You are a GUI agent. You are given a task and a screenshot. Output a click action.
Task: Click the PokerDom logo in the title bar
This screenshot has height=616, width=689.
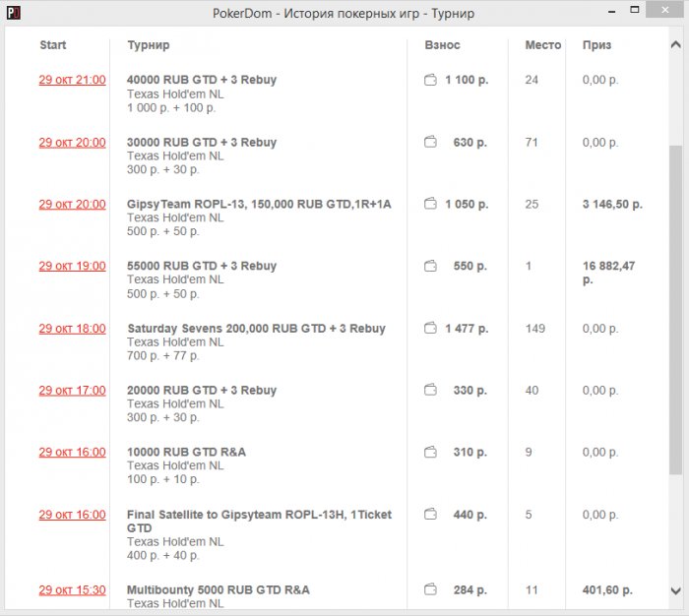pos(15,14)
